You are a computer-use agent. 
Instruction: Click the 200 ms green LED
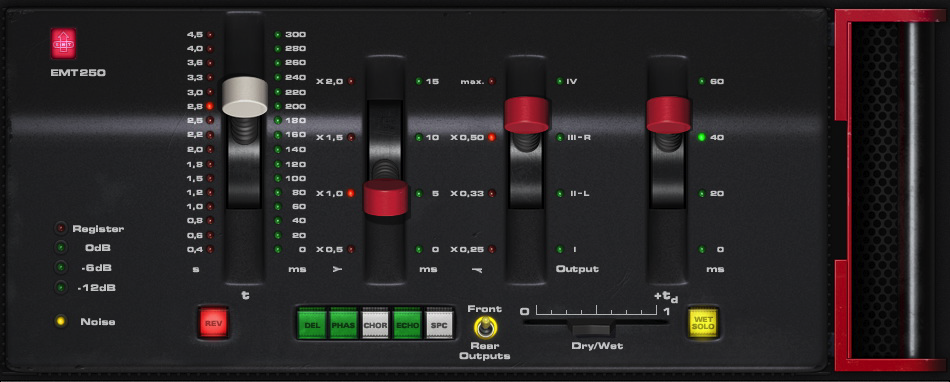coord(277,106)
